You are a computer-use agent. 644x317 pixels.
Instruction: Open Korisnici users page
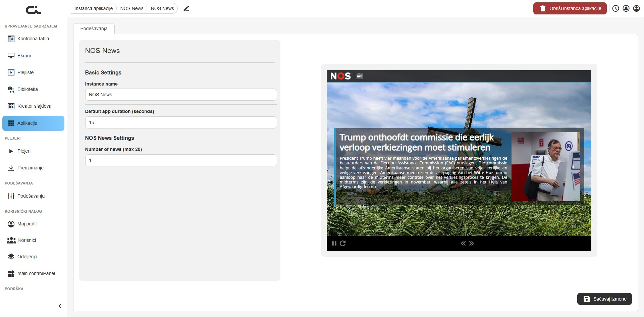pos(33,240)
